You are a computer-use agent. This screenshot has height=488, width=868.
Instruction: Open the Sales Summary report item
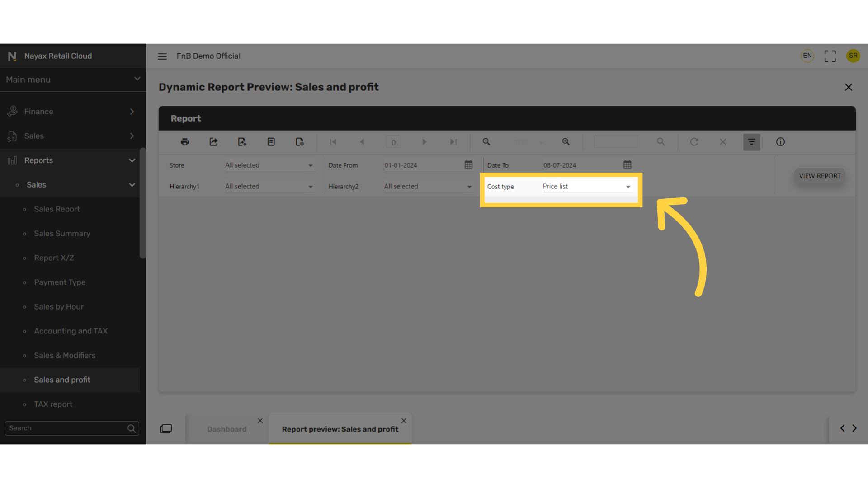coord(62,234)
